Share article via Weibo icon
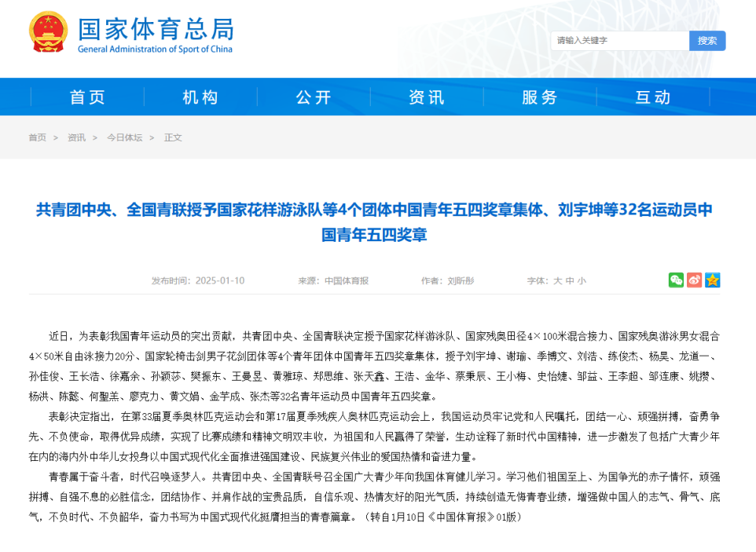The image size is (756, 552). click(694, 280)
